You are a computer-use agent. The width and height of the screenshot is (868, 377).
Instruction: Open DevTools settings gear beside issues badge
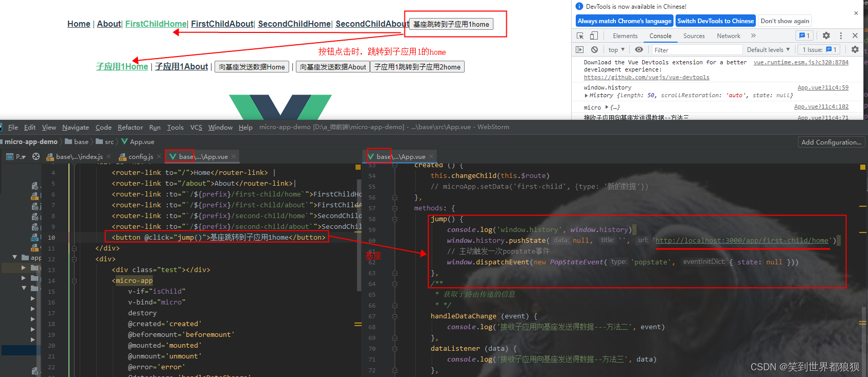(826, 35)
